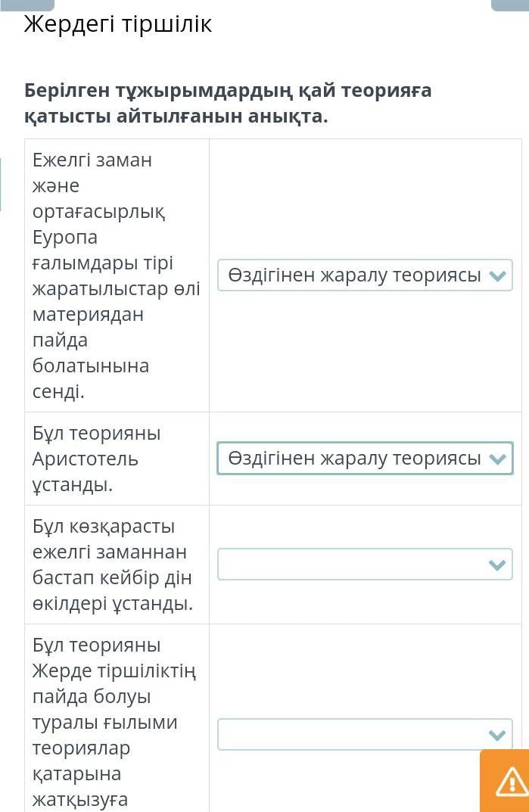Click the chevron arrow in the first row's dropdown
This screenshot has width=529, height=812.
coord(497,275)
